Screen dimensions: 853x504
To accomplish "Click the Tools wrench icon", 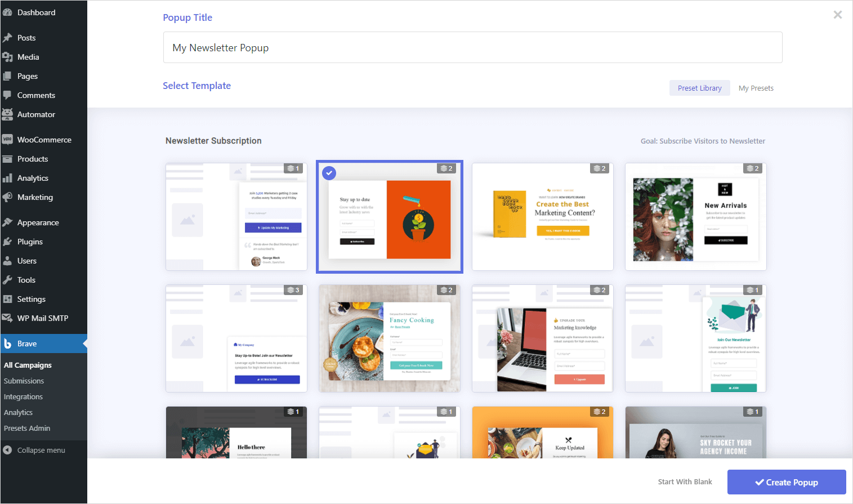I will click(7, 280).
